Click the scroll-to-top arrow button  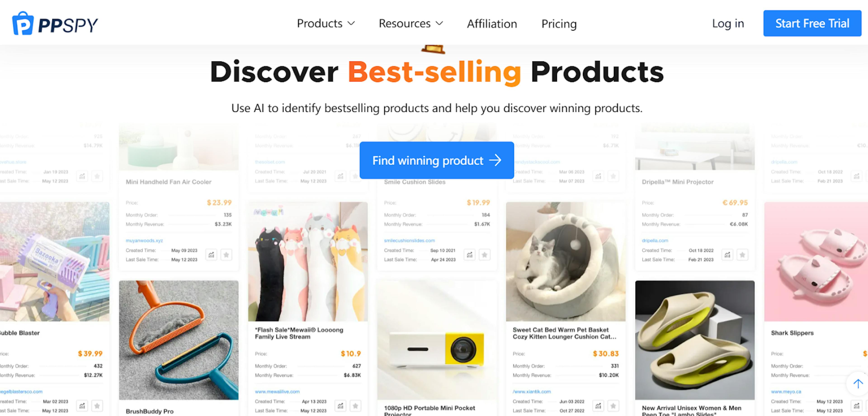(858, 383)
